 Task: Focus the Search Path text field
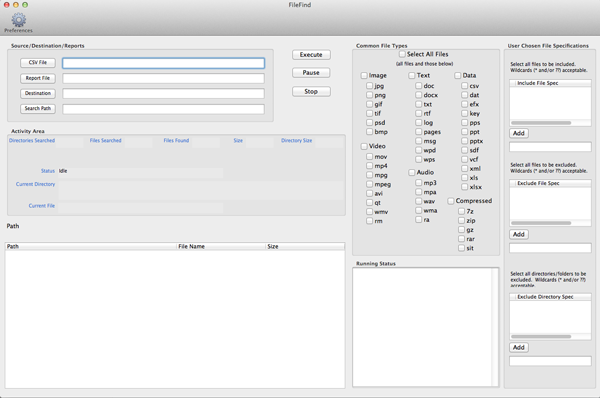[x=163, y=109]
